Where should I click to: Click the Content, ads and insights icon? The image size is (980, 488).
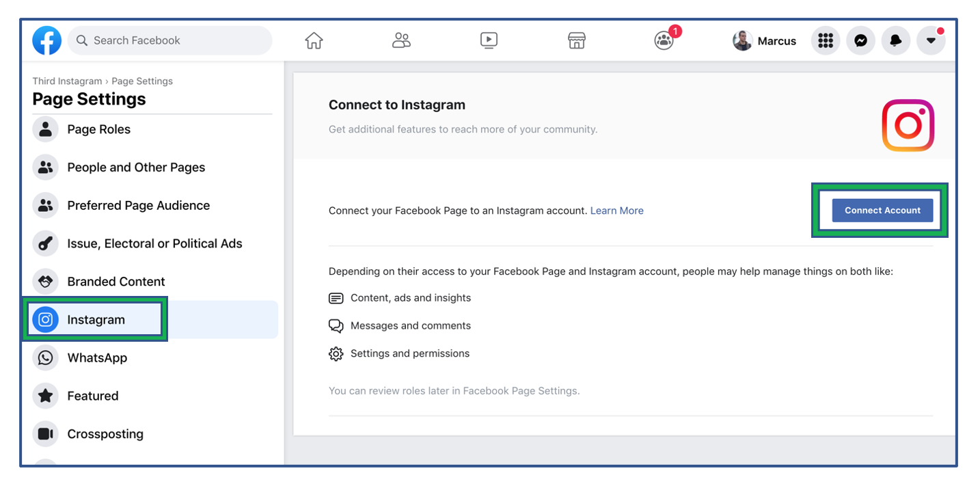pyautogui.click(x=336, y=298)
